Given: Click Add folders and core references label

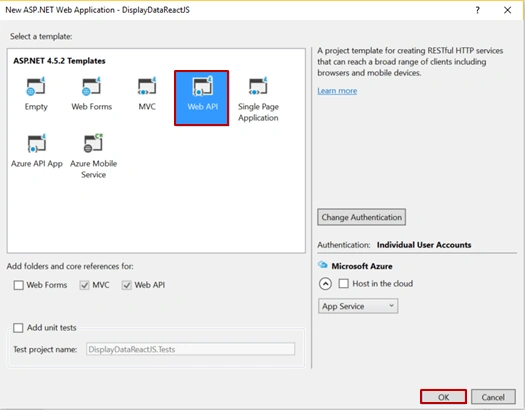Looking at the screenshot, I should tap(70, 266).
